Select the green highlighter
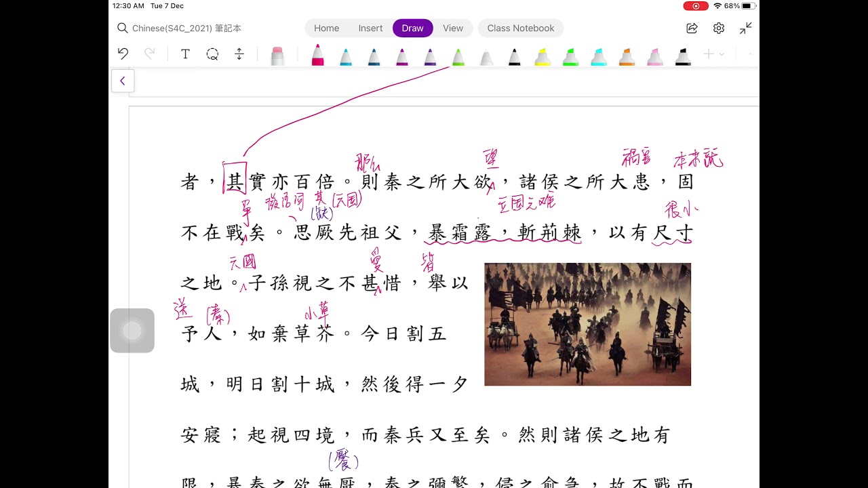This screenshot has height=488, width=868. 570,57
